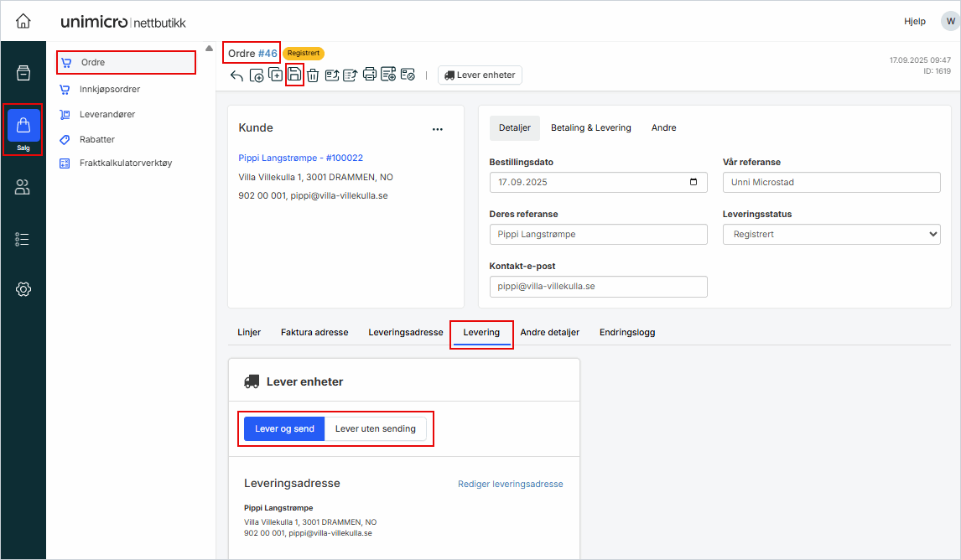Open settings gear icon in sidebar
This screenshot has width=961, height=560.
tap(23, 289)
